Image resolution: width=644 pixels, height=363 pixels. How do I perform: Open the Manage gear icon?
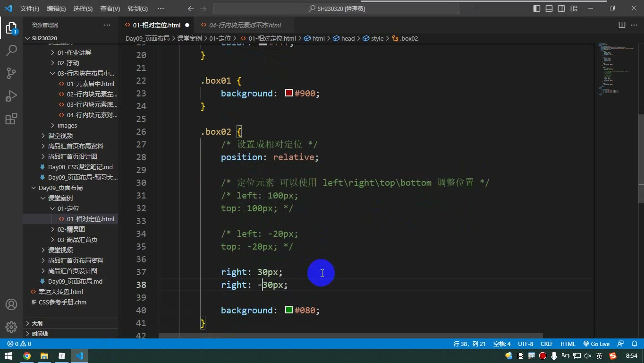(x=11, y=327)
